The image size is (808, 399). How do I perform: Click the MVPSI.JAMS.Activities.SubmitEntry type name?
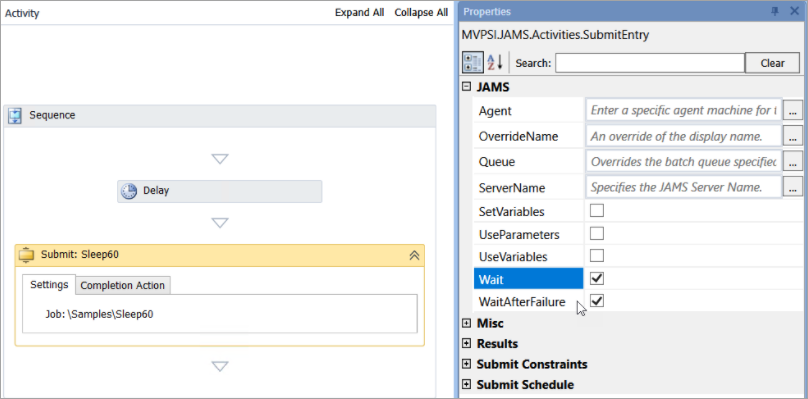coord(557,35)
